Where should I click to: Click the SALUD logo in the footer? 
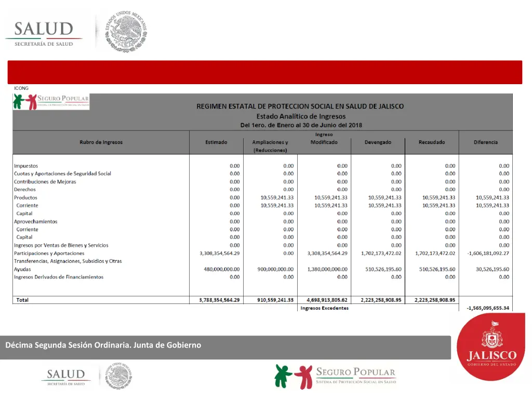click(65, 377)
